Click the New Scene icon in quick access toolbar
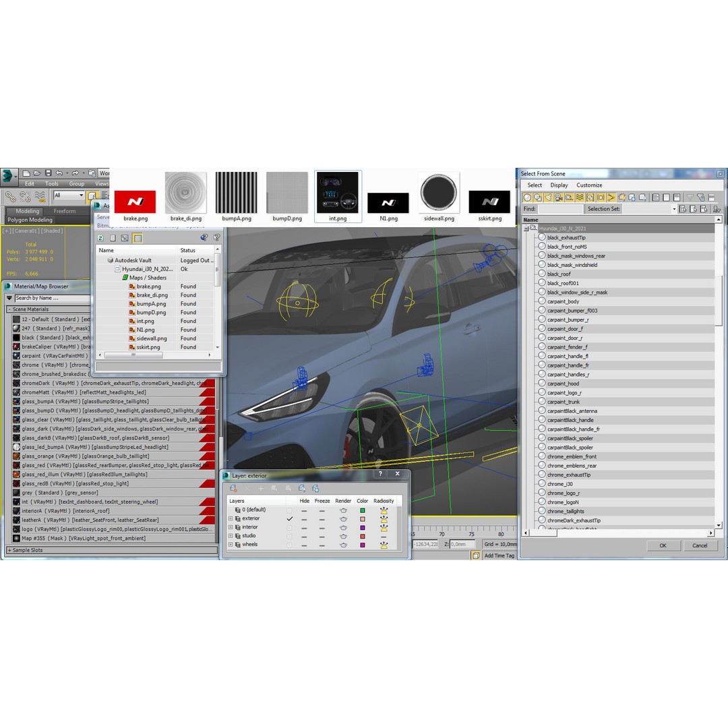 click(26, 173)
